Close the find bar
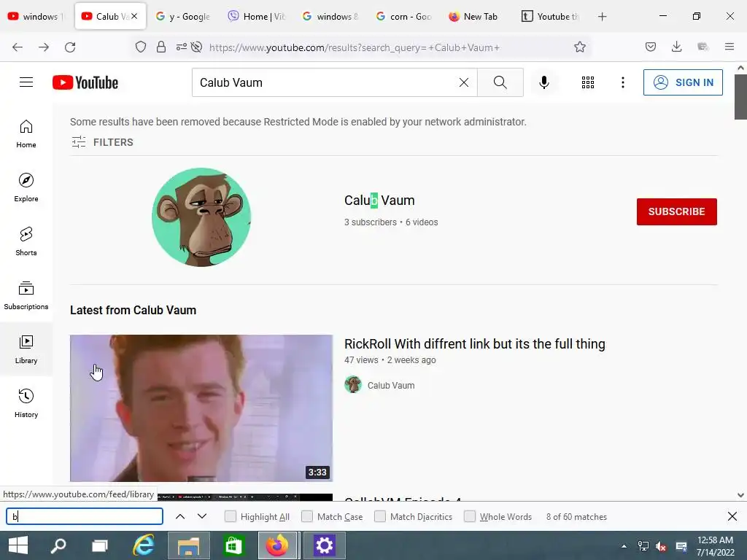The height and width of the screenshot is (560, 747). [732, 516]
